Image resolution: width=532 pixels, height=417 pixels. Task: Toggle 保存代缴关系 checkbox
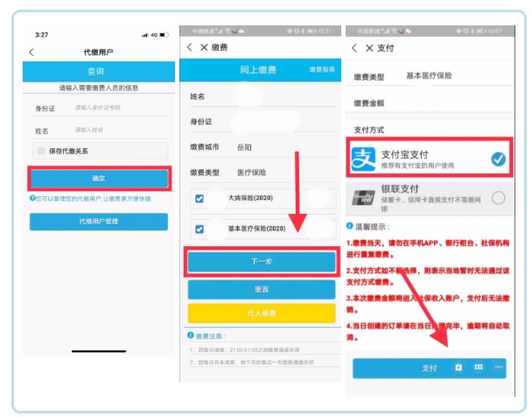[x=41, y=151]
